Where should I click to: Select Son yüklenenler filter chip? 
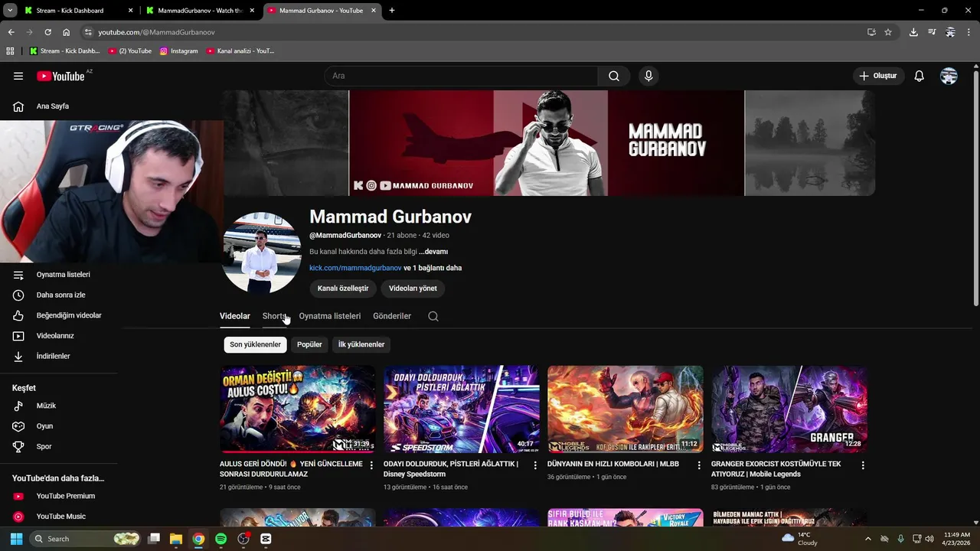(x=255, y=344)
